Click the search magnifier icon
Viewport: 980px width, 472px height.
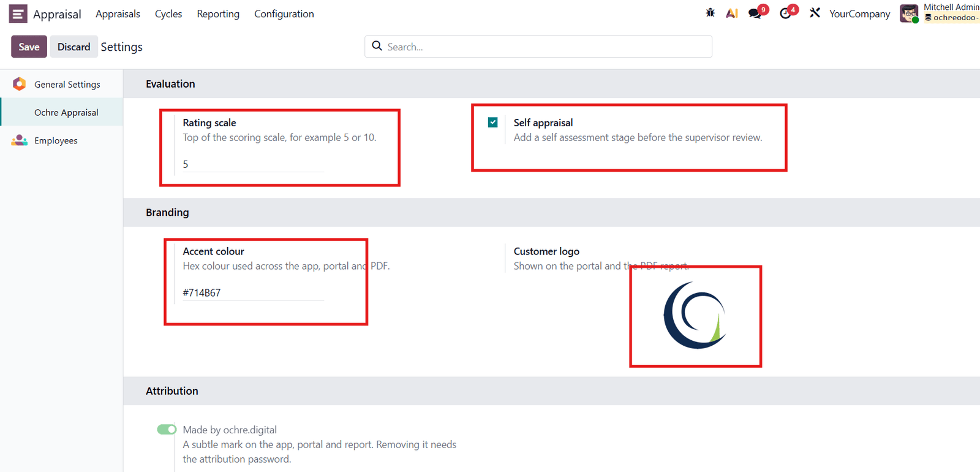coord(377,46)
